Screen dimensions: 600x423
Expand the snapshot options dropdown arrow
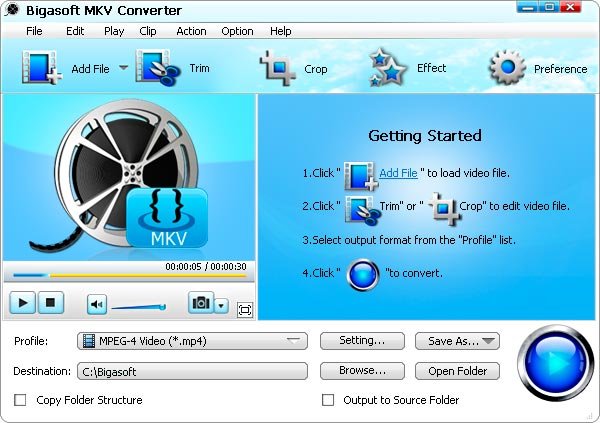pos(221,305)
